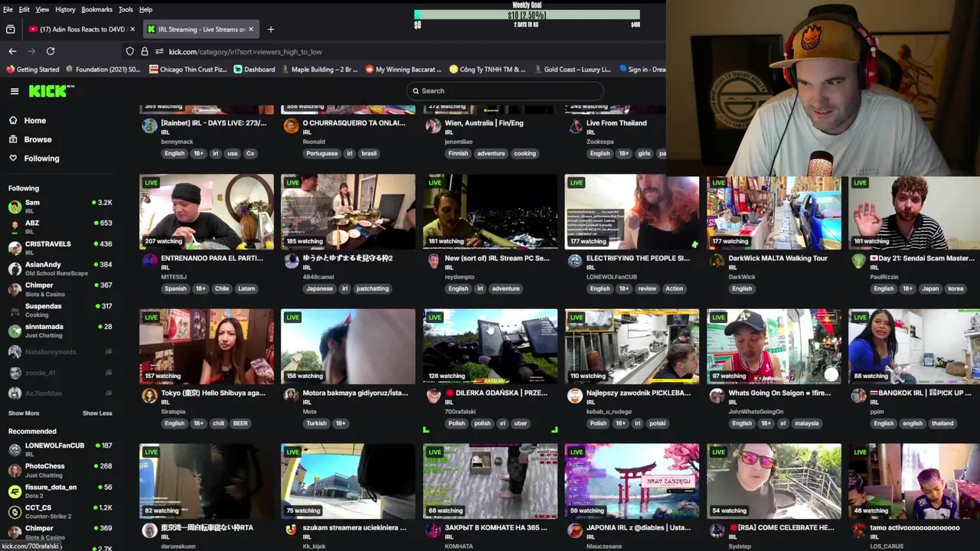Select the Turkish tag under Motora stream
This screenshot has width=980, height=551.
tap(316, 423)
